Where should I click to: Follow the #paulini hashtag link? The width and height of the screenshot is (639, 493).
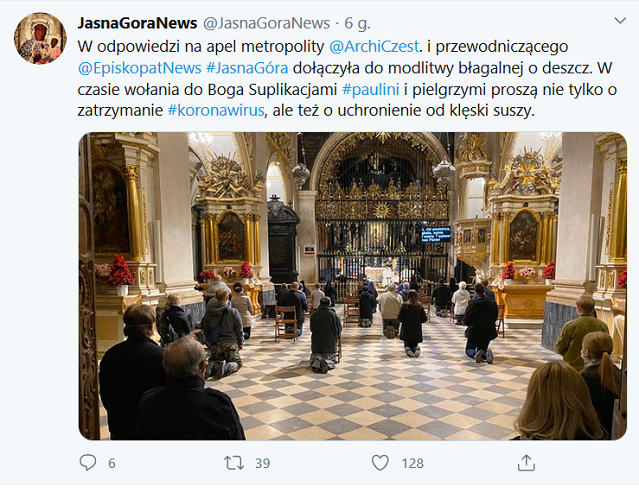[x=370, y=90]
